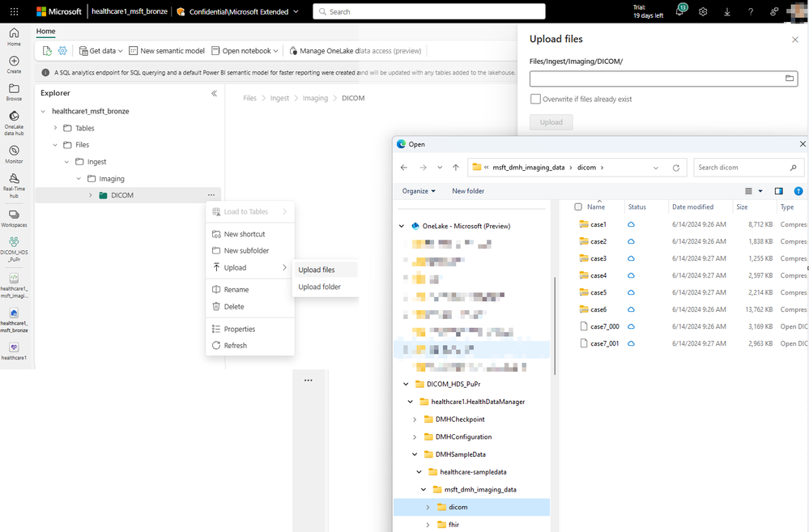The image size is (809, 532).
Task: Open settings gear in top bar
Action: (x=703, y=12)
